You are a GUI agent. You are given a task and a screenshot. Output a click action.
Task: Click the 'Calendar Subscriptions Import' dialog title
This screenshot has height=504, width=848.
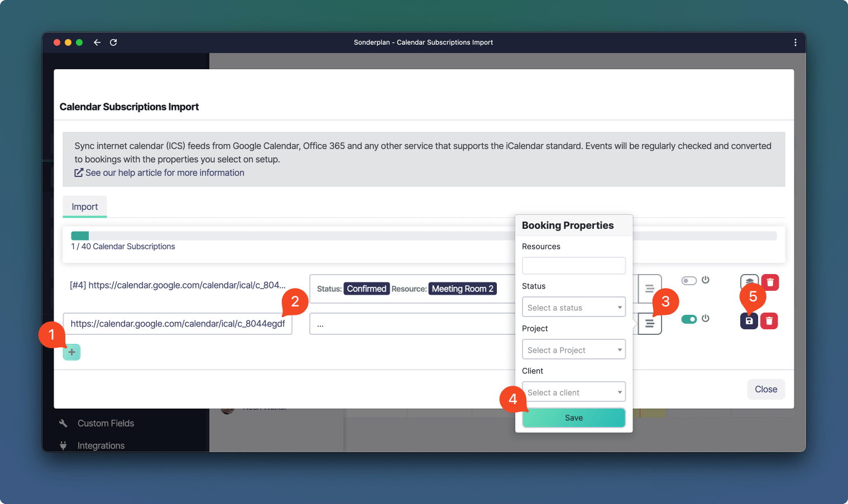[129, 107]
